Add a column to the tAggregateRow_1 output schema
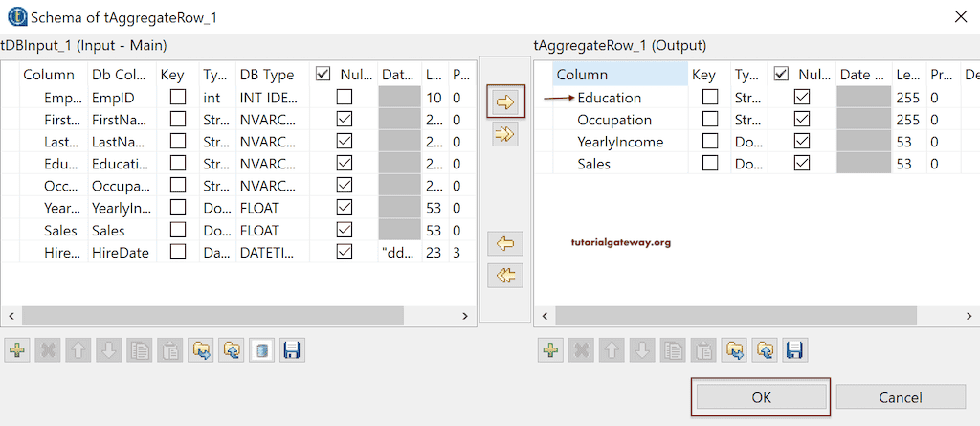 [550, 350]
